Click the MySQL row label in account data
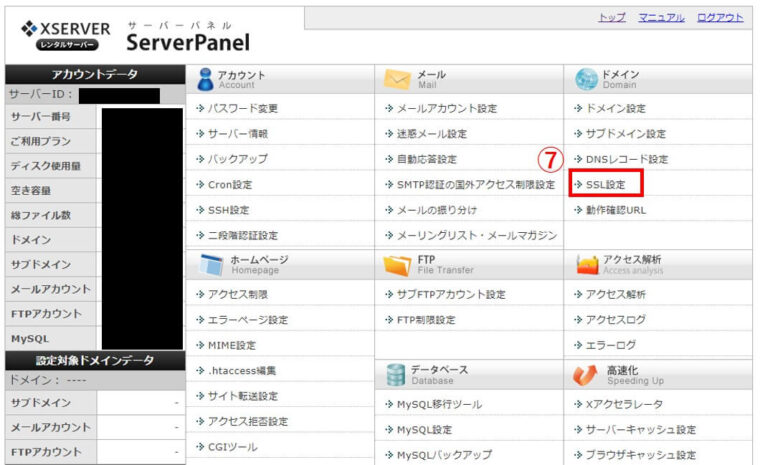The height and width of the screenshot is (465, 760). (x=30, y=338)
